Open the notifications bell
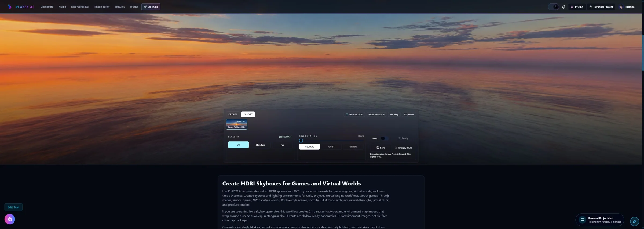The height and width of the screenshot is (229, 644). (x=563, y=7)
